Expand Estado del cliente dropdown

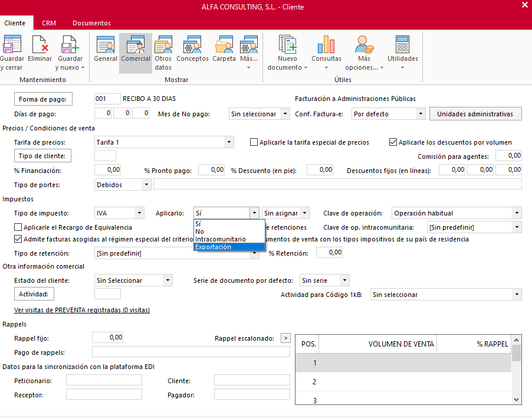click(x=168, y=280)
